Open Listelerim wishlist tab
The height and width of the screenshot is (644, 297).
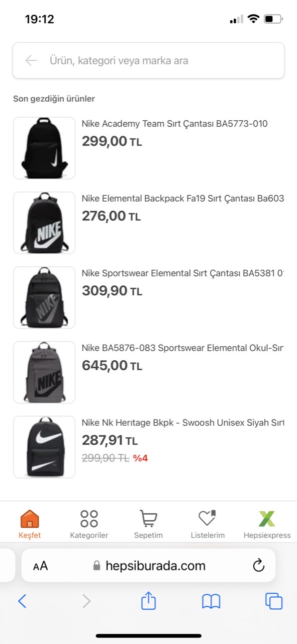[208, 524]
